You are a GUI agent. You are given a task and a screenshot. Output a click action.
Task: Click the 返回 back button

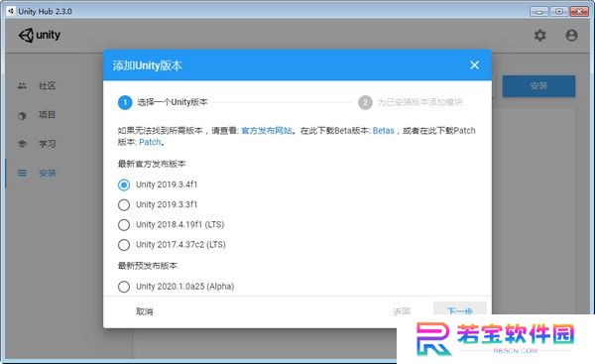pyautogui.click(x=402, y=311)
